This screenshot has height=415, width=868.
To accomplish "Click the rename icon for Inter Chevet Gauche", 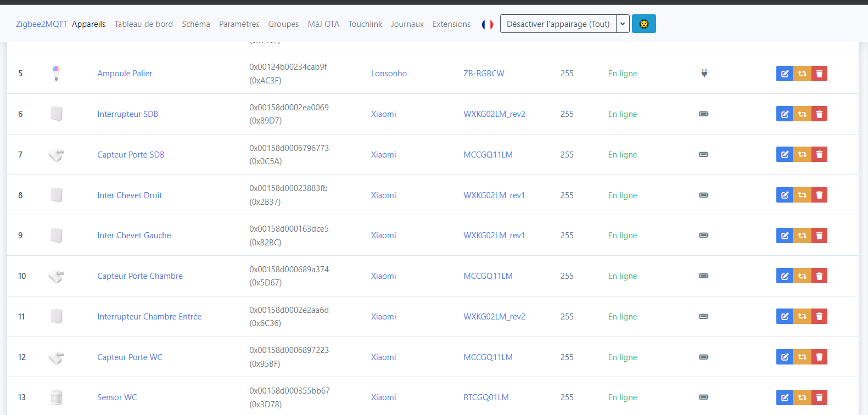I will [x=785, y=235].
